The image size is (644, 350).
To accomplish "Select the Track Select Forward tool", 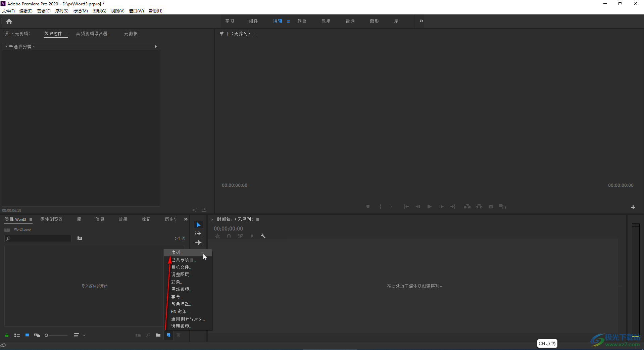I will pyautogui.click(x=198, y=234).
